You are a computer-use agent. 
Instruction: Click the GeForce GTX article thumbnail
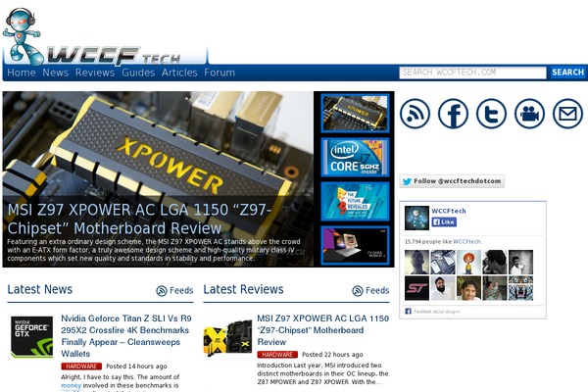(31, 336)
